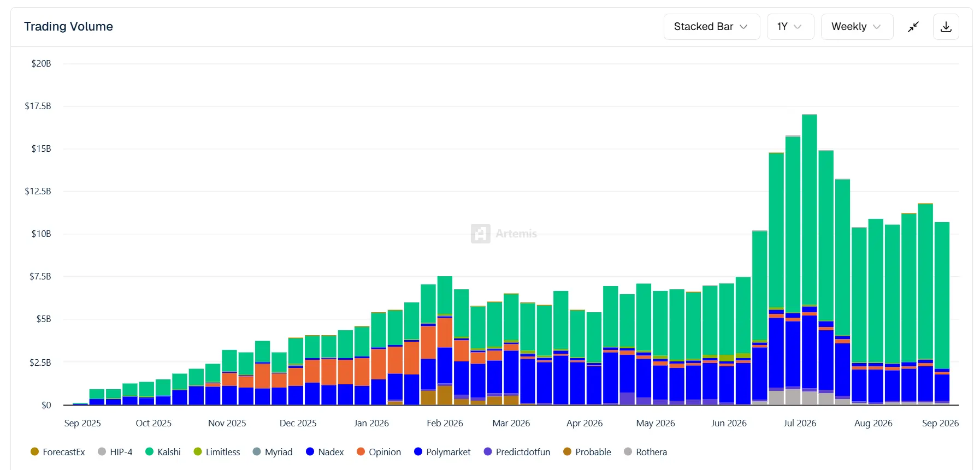
Task: Click the green Kalshi legend swatch
Action: 149,451
